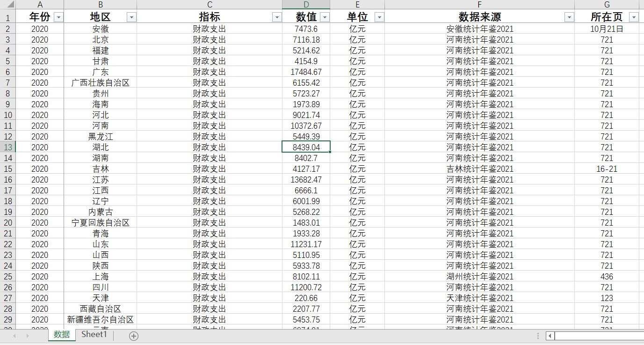The image size is (644, 345).
Task: Click the 新疆维吾尔自治区 cell
Action: click(x=101, y=319)
